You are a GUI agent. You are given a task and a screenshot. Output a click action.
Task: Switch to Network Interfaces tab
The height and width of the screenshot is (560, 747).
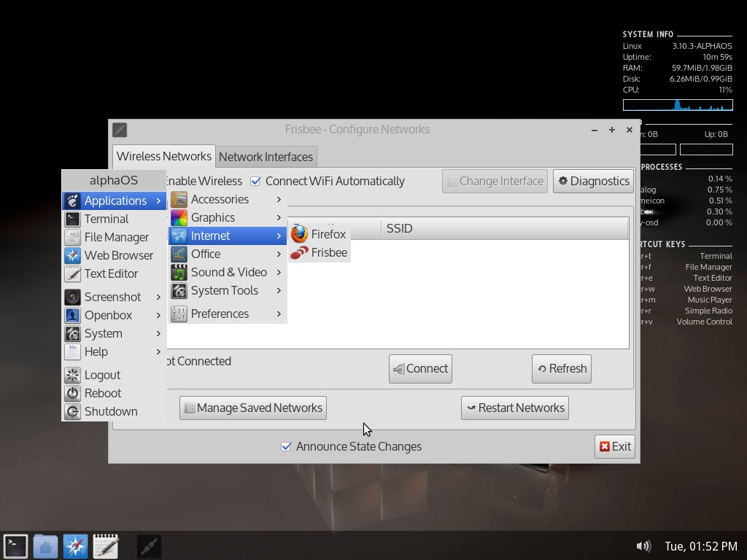(266, 157)
